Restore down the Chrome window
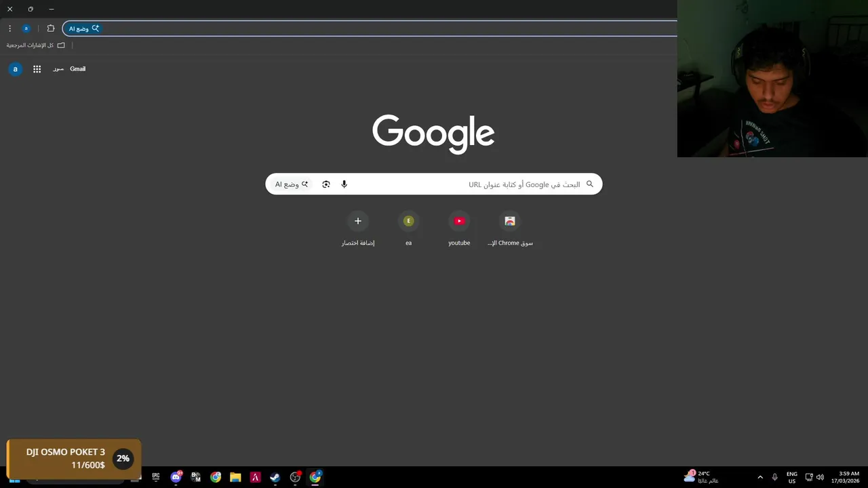Screen dimensions: 868x488 point(31,9)
